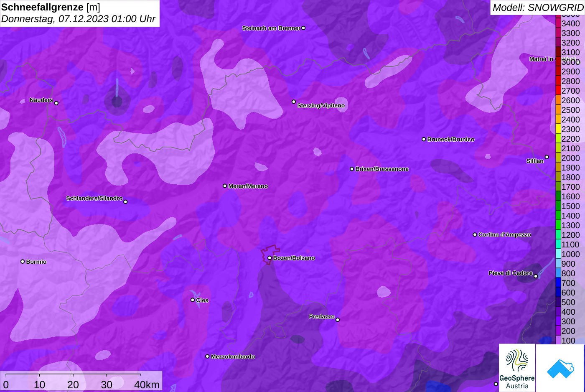Click the Steinach am Brenner label

(271, 28)
